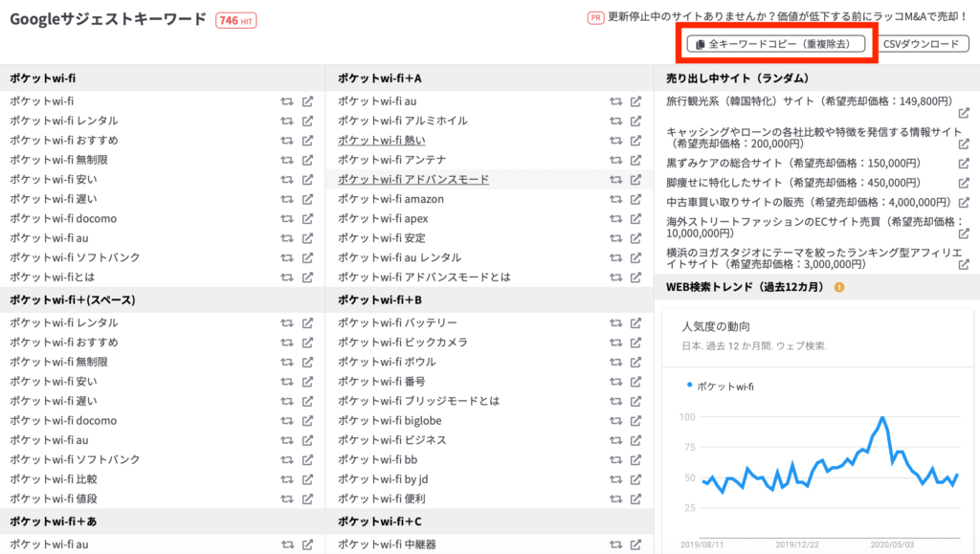Open external link icon for 旅行観光系 site listing
980x554 pixels.
[x=964, y=113]
